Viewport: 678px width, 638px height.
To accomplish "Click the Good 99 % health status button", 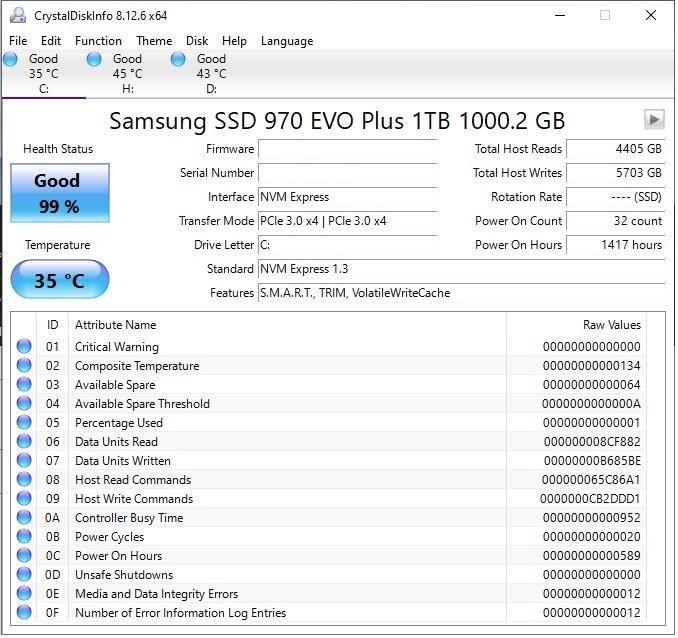I will click(57, 192).
